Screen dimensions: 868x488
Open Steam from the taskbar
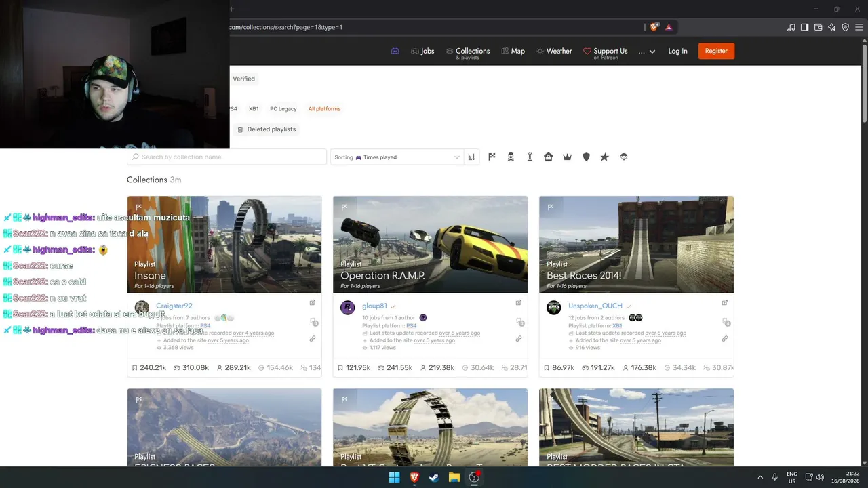[434, 477]
